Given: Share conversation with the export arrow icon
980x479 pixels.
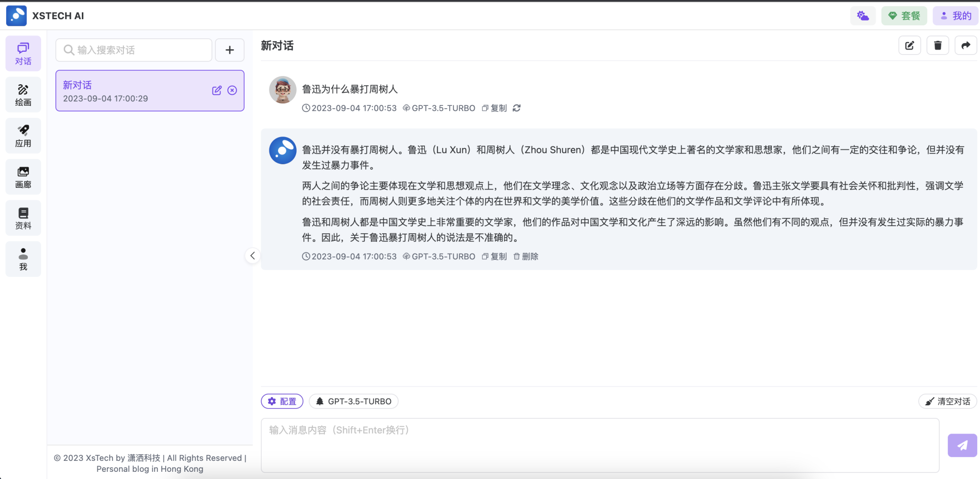Looking at the screenshot, I should [966, 45].
